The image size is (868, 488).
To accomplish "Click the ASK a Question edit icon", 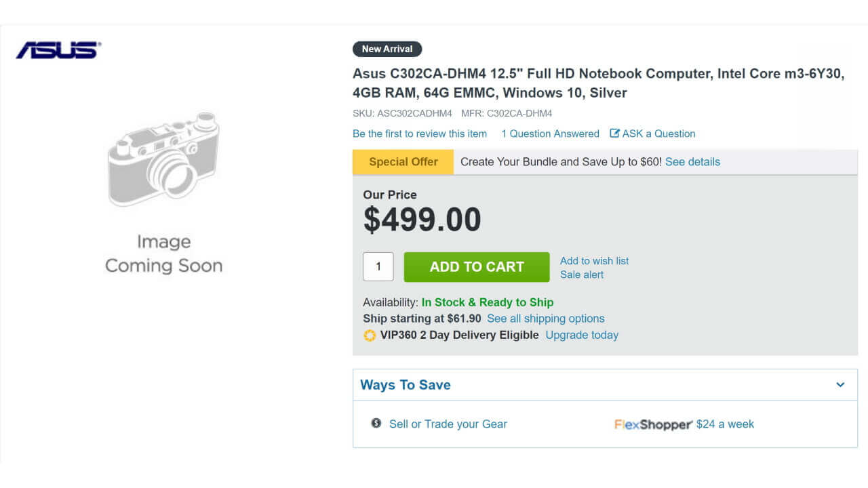I will (x=615, y=134).
